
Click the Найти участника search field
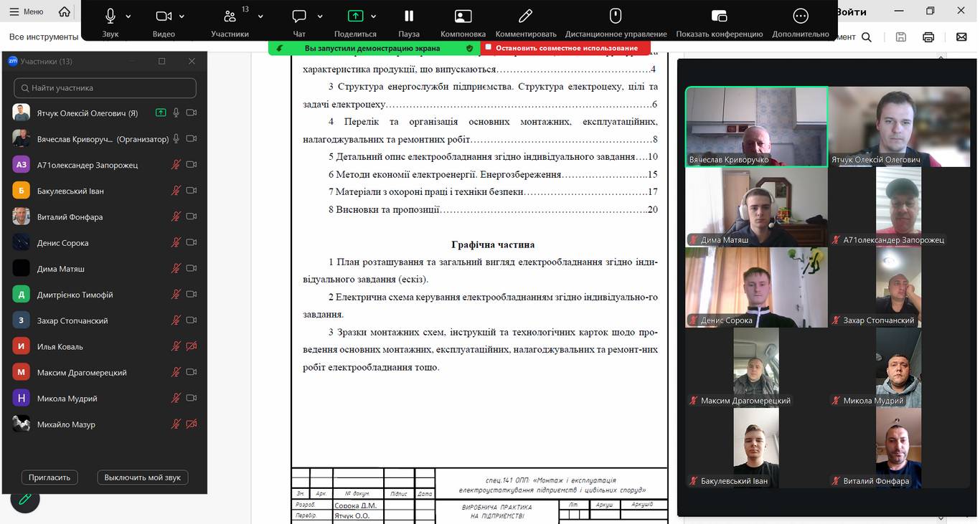(x=105, y=88)
